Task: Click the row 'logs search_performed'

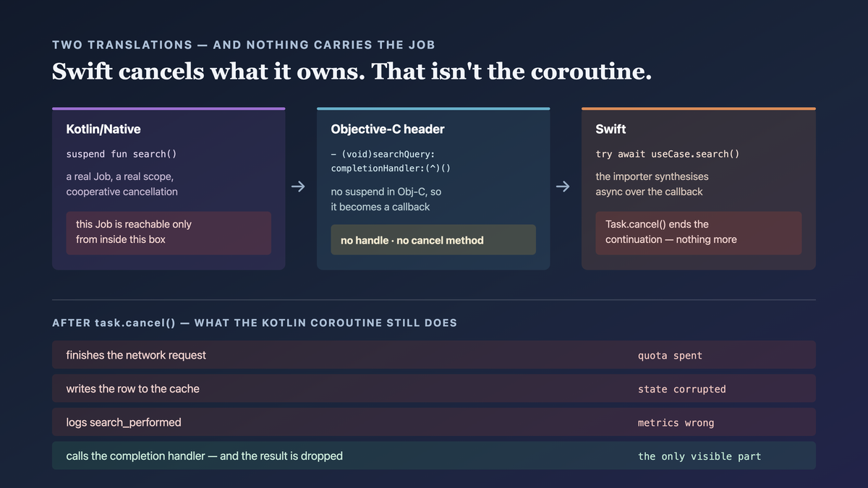Action: click(x=434, y=422)
